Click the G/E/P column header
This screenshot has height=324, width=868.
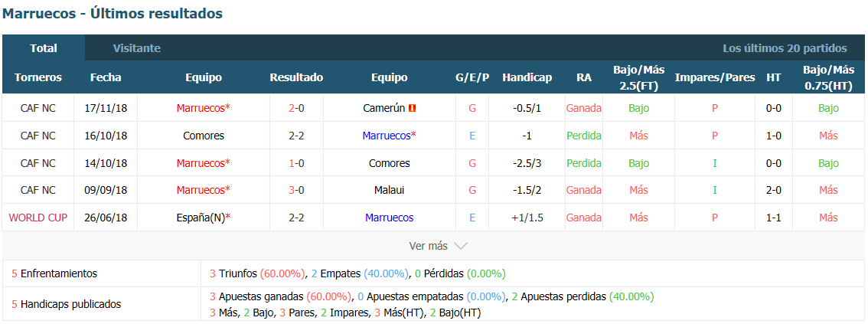click(472, 77)
